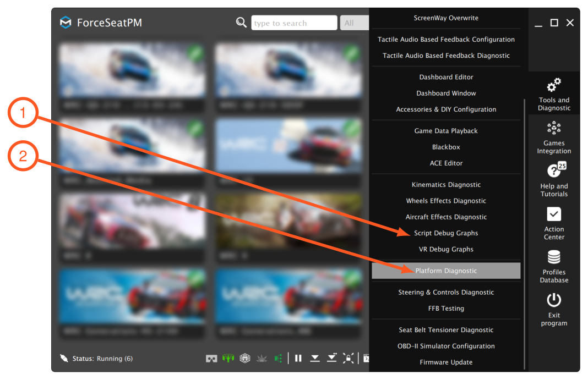Click the menu's vertical scrollbar
The width and height of the screenshot is (588, 380).
tap(524, 234)
